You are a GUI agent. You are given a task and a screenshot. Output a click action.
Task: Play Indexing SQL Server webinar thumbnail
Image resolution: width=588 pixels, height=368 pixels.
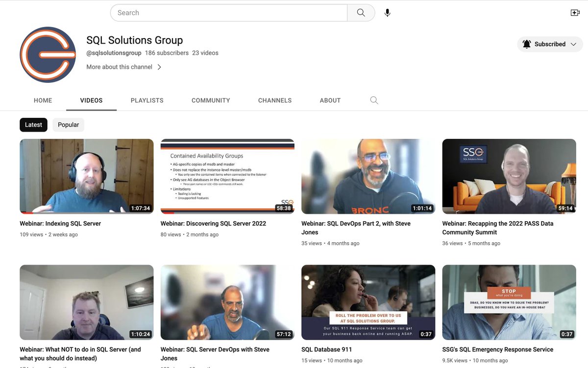point(87,177)
